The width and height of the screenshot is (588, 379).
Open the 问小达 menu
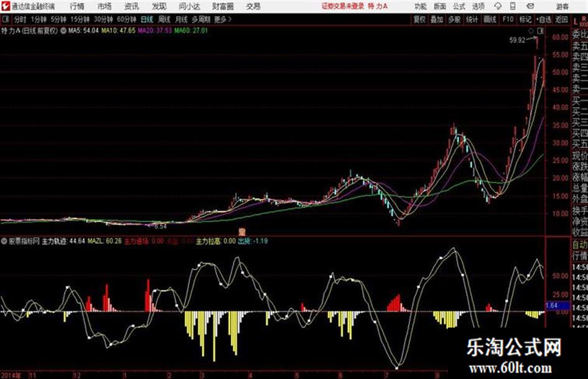[x=189, y=6]
